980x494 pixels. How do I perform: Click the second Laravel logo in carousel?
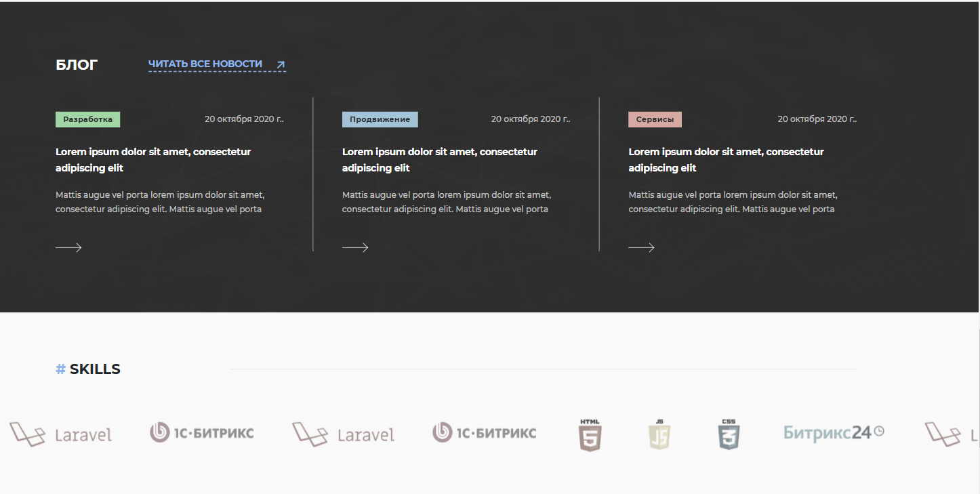[x=343, y=434]
